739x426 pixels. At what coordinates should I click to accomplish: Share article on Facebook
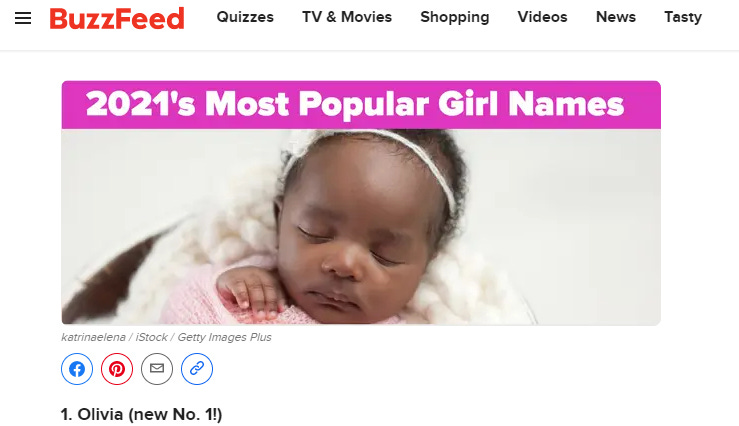(77, 369)
